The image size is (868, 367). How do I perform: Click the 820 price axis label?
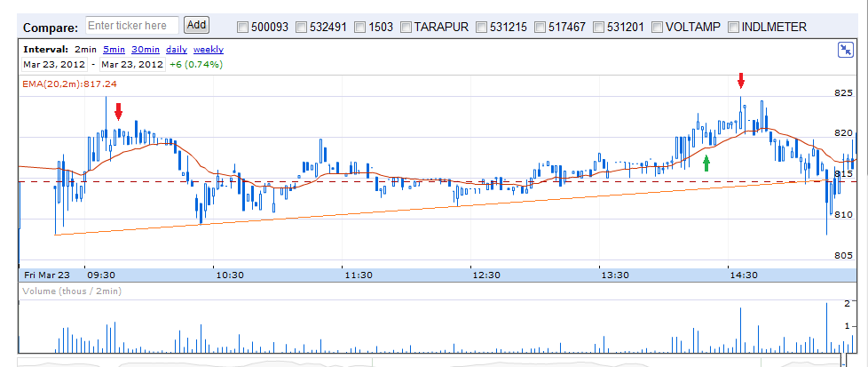point(842,133)
